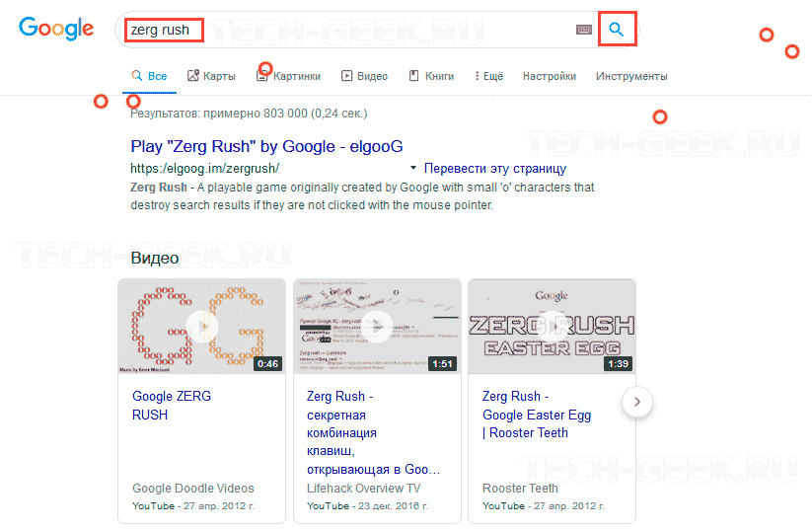
Task: Select the Книги tab
Action: [431, 76]
